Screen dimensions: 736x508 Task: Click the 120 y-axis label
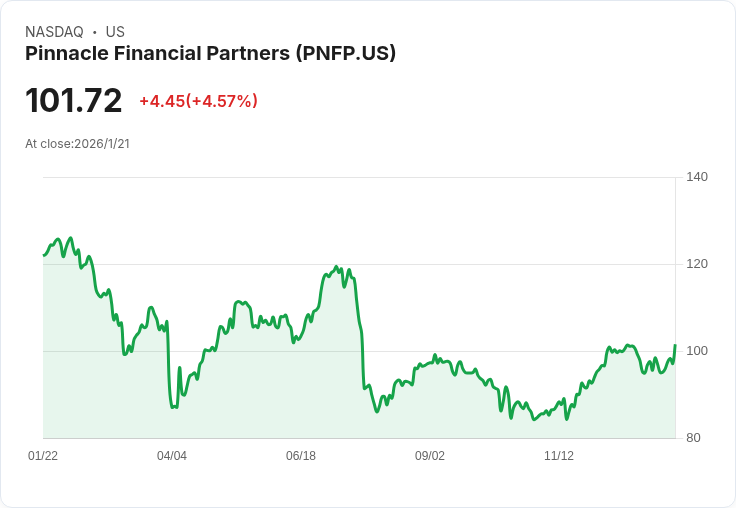pos(697,264)
